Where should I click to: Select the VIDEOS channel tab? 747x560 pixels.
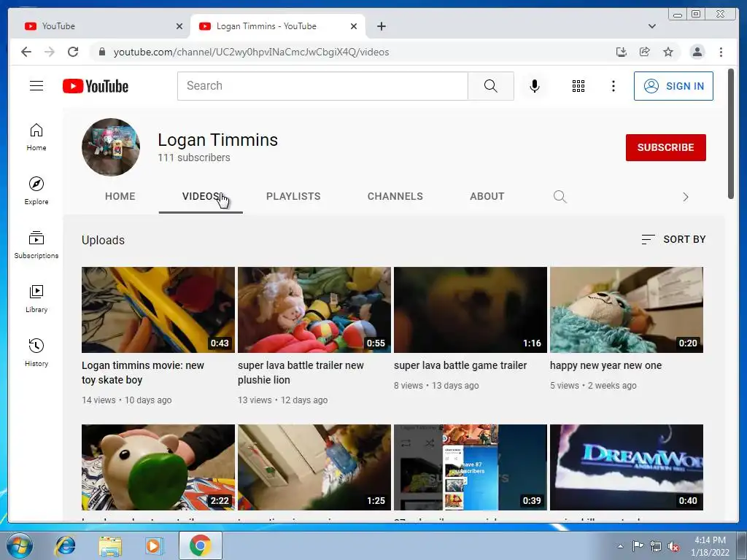coord(201,196)
